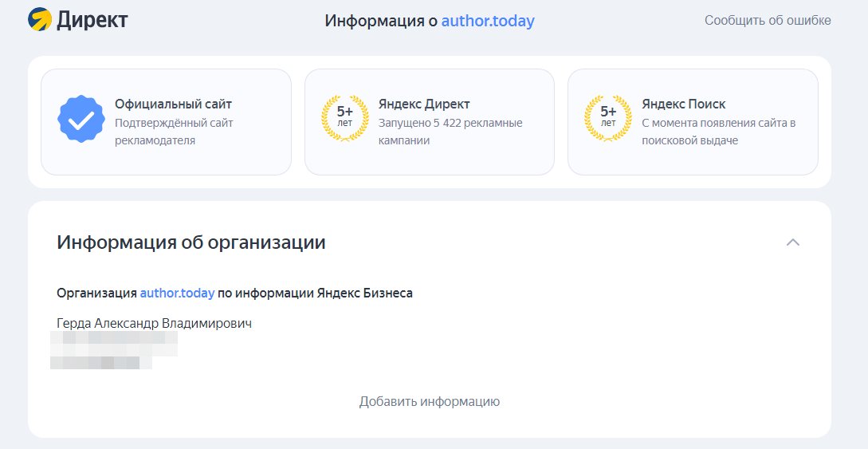
Task: Click the Директ wordmark text
Action: point(92,21)
